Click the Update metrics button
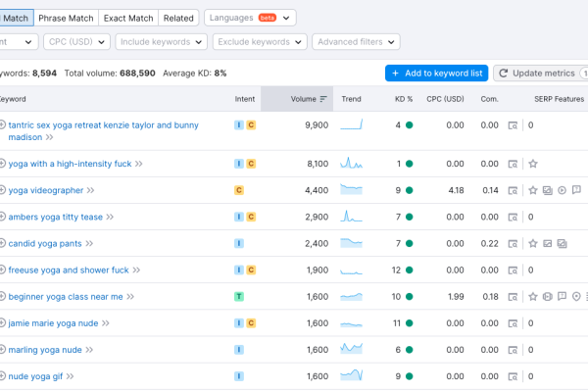 pos(541,73)
